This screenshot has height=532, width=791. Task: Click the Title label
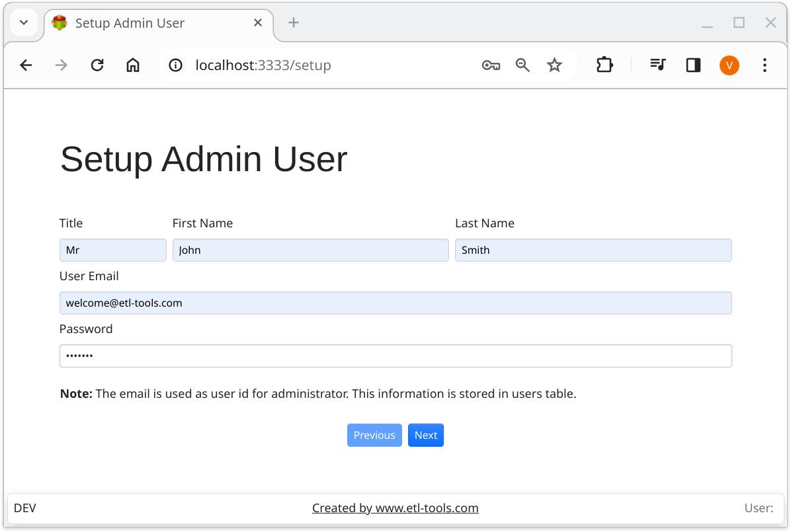coord(71,223)
